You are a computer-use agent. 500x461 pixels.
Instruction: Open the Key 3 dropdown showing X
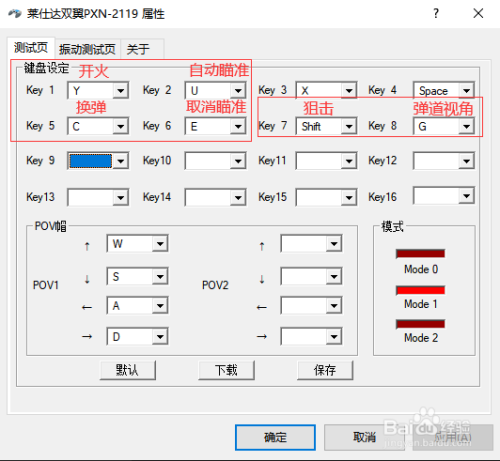click(x=326, y=90)
